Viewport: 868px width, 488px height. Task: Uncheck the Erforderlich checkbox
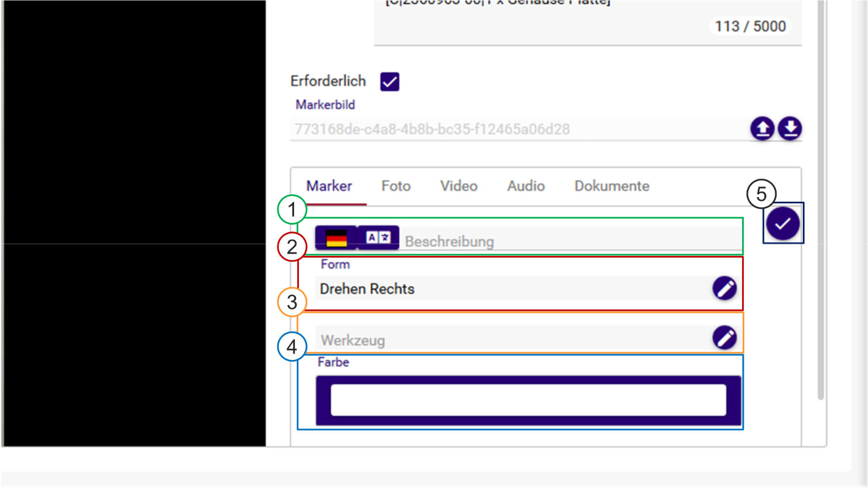pyautogui.click(x=390, y=82)
